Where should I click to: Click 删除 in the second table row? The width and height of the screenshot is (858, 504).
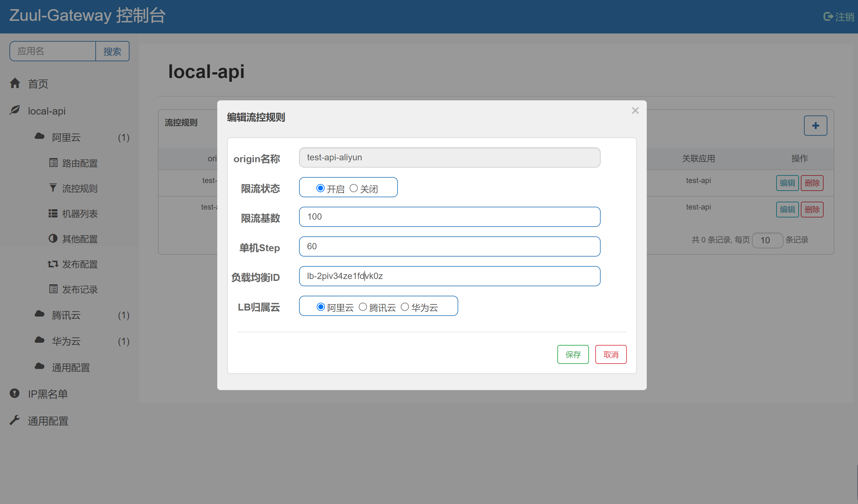(812, 209)
